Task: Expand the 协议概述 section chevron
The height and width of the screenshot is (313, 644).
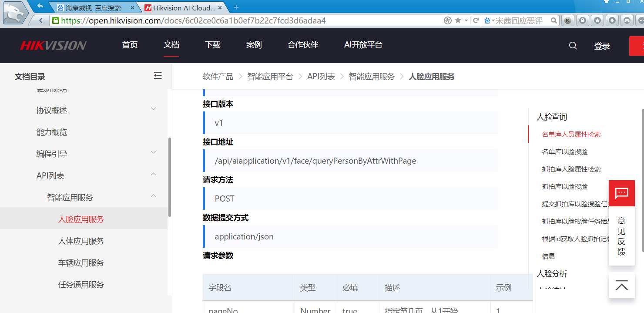Action: 153,109
